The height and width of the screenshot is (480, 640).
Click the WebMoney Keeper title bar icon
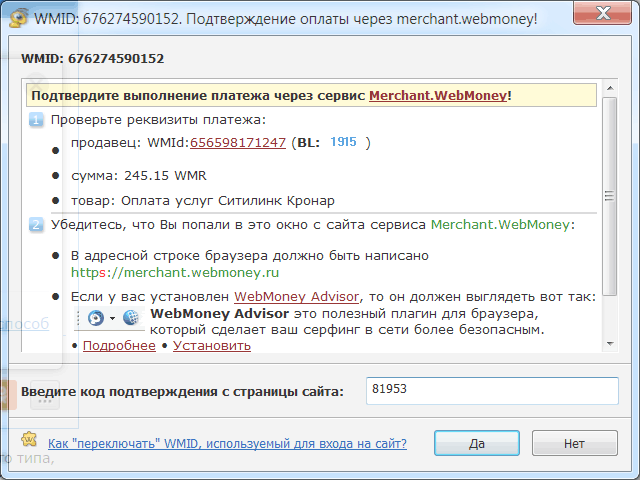[18, 18]
